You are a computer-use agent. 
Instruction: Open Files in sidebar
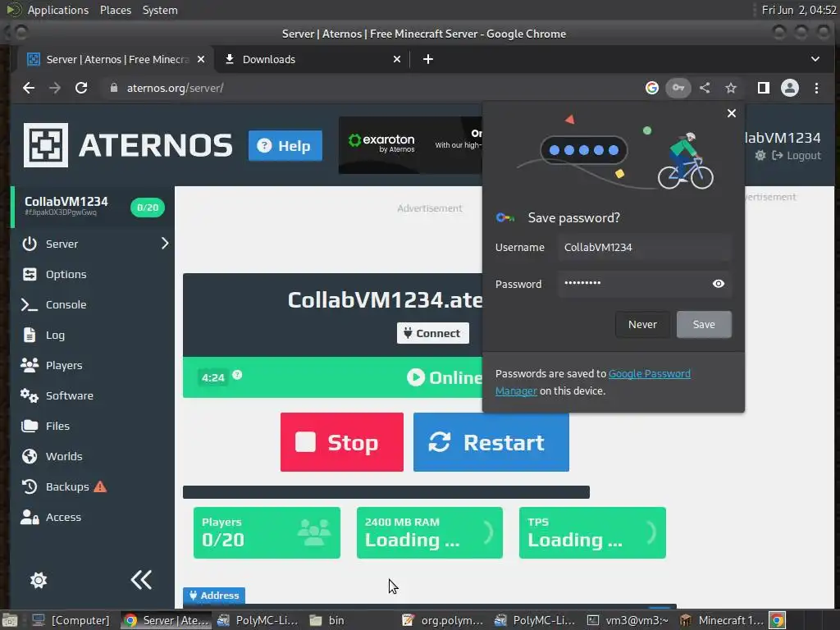pos(57,427)
